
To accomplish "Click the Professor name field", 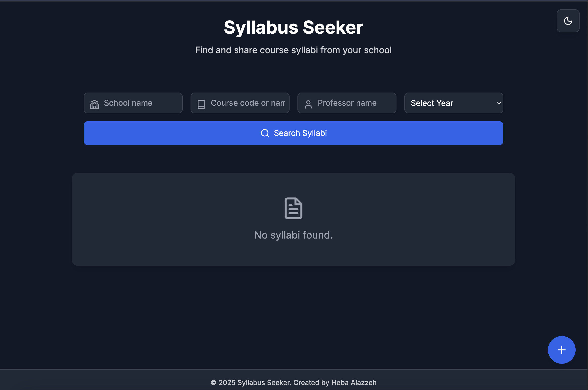I will click(x=347, y=103).
